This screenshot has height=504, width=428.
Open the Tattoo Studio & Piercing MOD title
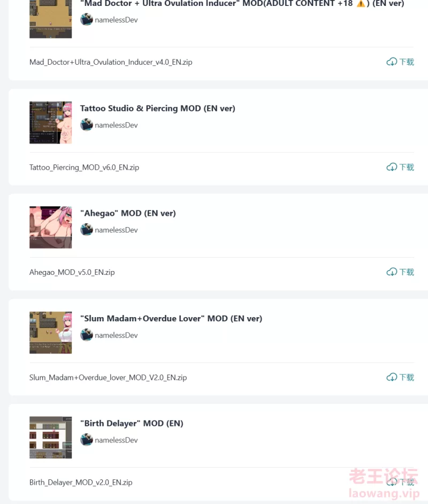click(x=158, y=108)
